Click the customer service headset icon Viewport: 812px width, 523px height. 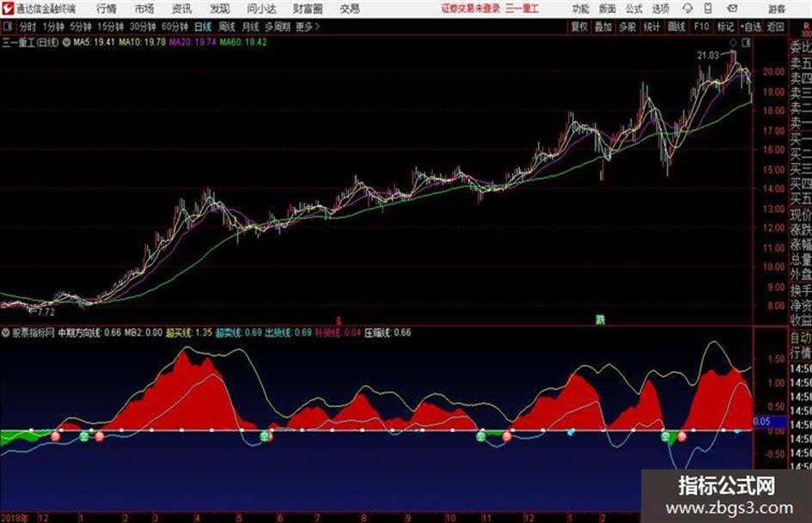pos(687,9)
